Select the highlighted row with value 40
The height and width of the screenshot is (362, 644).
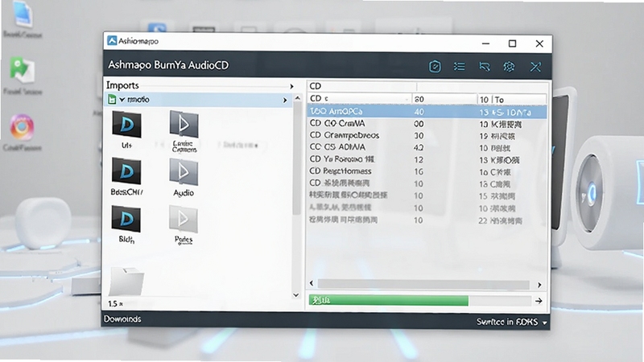[427, 112]
